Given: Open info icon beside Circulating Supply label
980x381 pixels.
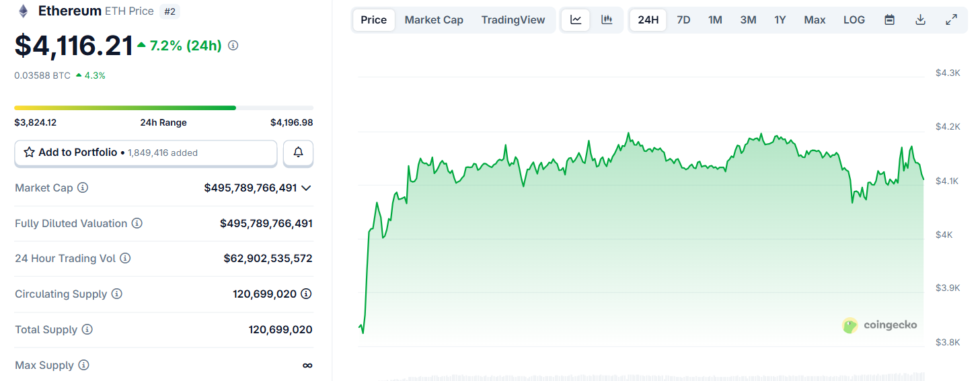Looking at the screenshot, I should 116,294.
